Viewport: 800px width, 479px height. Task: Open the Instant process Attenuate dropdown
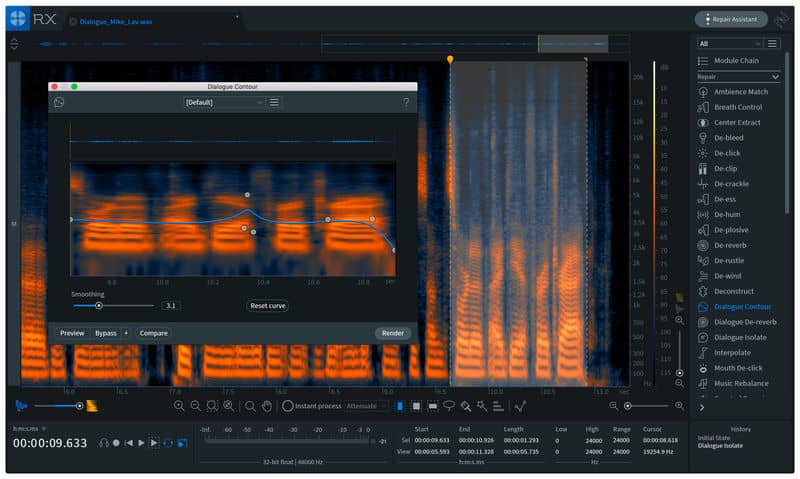click(x=365, y=406)
